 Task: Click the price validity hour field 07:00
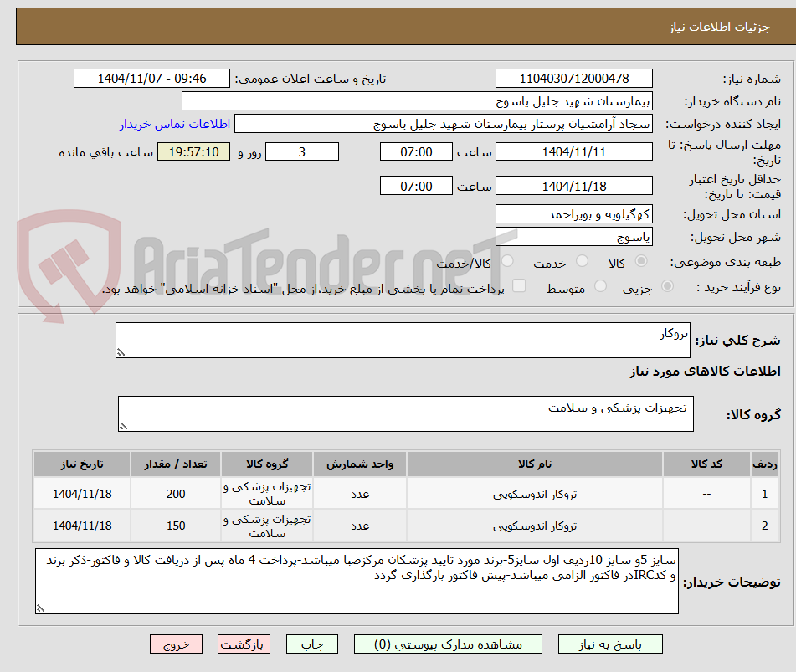point(416,186)
